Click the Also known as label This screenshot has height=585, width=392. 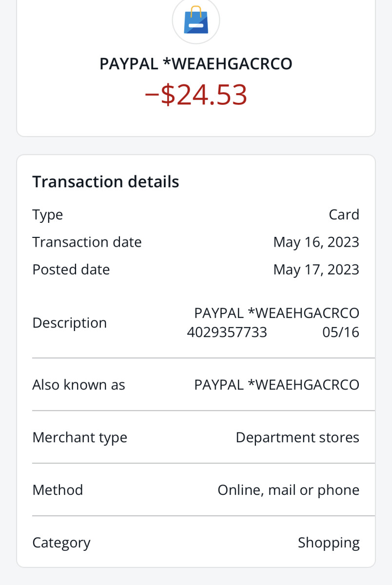78,385
